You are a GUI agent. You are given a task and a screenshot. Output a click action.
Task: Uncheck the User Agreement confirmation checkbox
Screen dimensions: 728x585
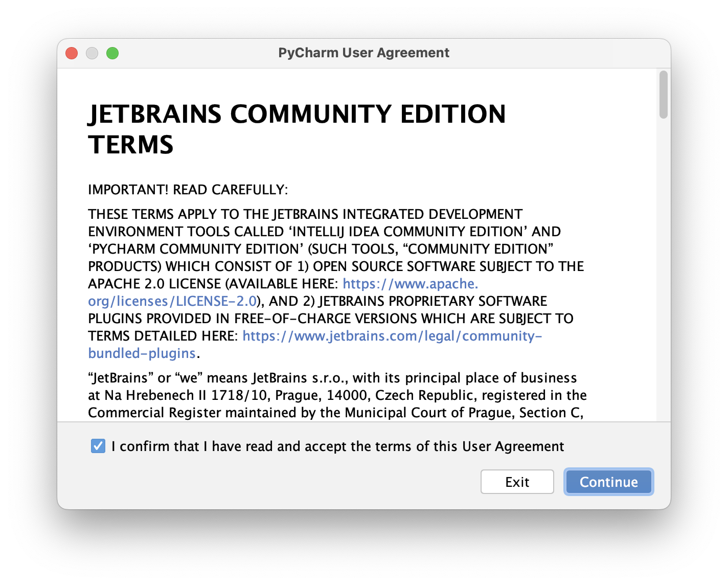(x=98, y=446)
